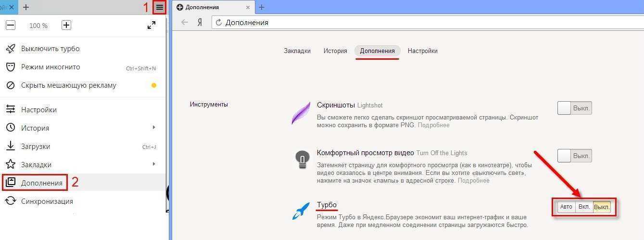Click the address bar showing Дополнения

click(385, 23)
